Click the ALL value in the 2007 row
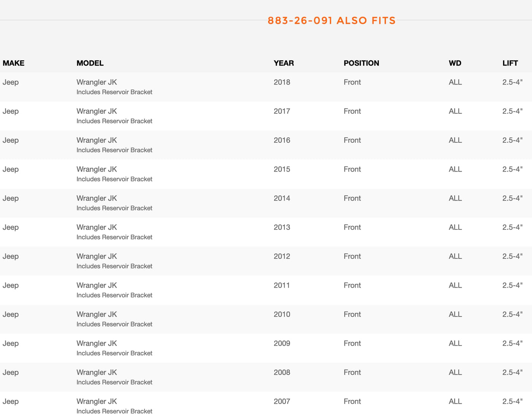This screenshot has width=532, height=420. click(455, 401)
